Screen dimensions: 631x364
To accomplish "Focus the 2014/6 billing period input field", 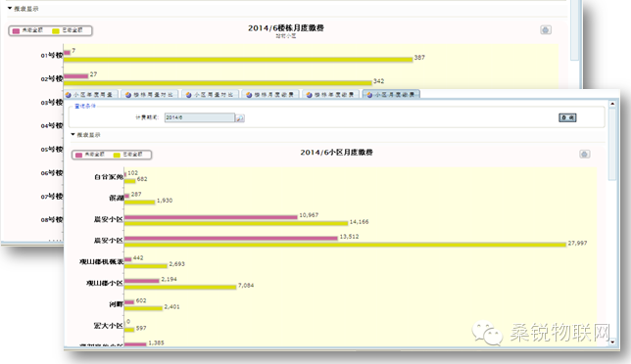I will tap(200, 117).
